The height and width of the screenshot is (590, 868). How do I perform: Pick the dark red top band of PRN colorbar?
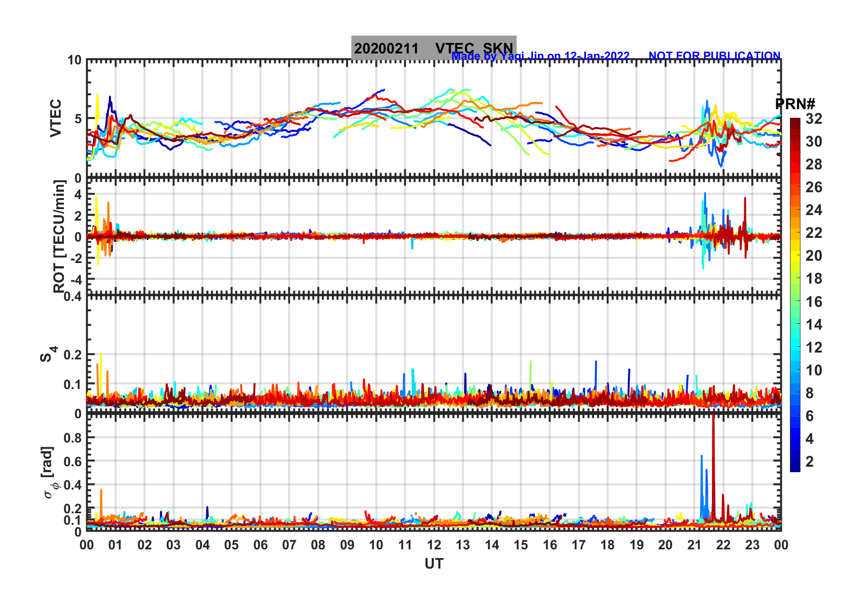(795, 124)
